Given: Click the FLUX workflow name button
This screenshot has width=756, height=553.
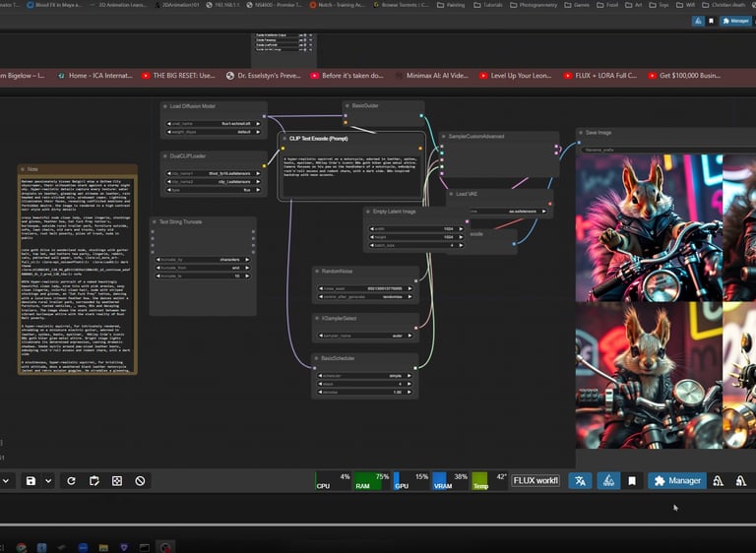Looking at the screenshot, I should point(535,480).
